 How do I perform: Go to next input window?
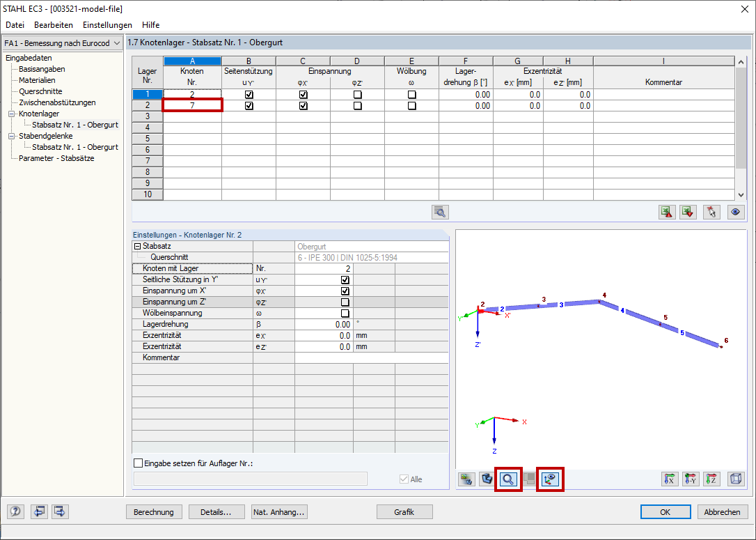point(60,511)
